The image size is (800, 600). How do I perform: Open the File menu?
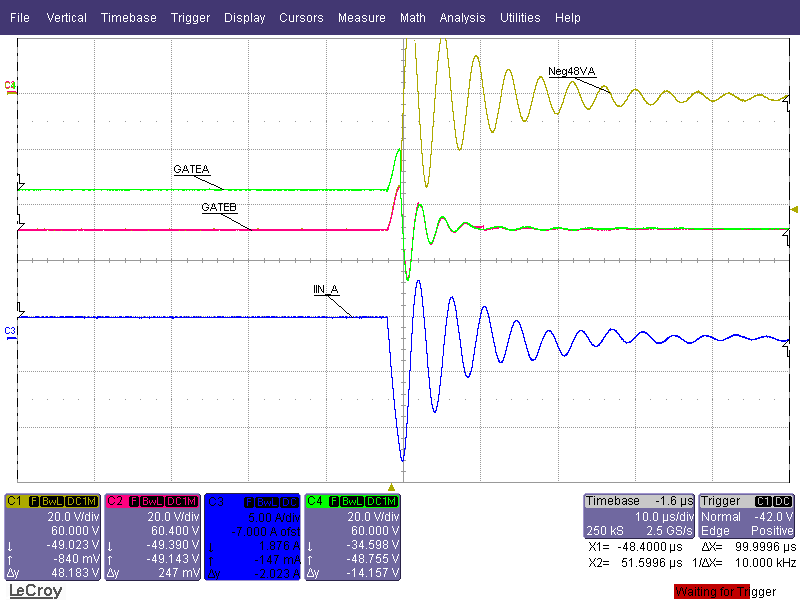(x=20, y=18)
